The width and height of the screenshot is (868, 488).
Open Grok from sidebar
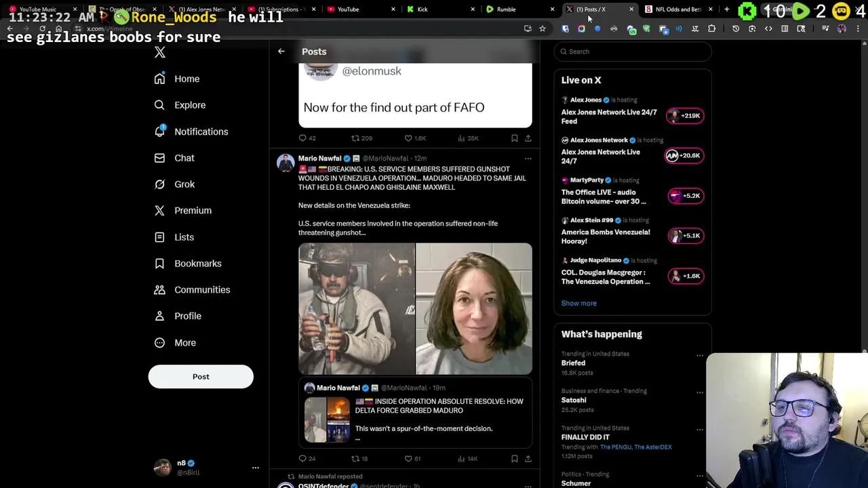pyautogui.click(x=174, y=184)
